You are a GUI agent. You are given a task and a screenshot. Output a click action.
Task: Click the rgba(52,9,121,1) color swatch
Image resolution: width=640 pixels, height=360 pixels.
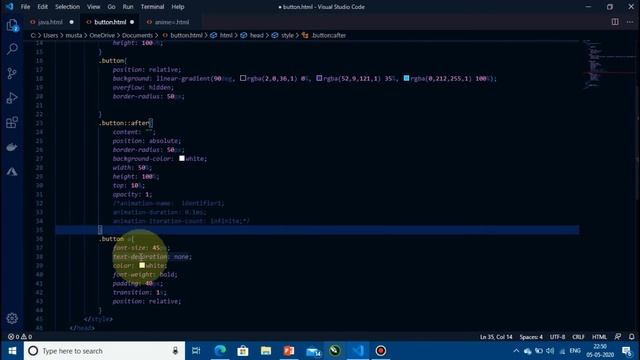click(x=319, y=78)
